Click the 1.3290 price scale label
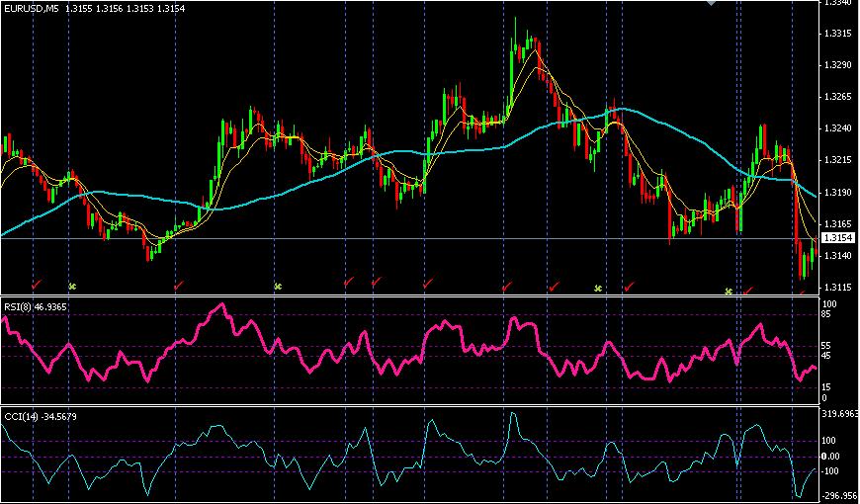The width and height of the screenshot is (860, 504). click(837, 65)
